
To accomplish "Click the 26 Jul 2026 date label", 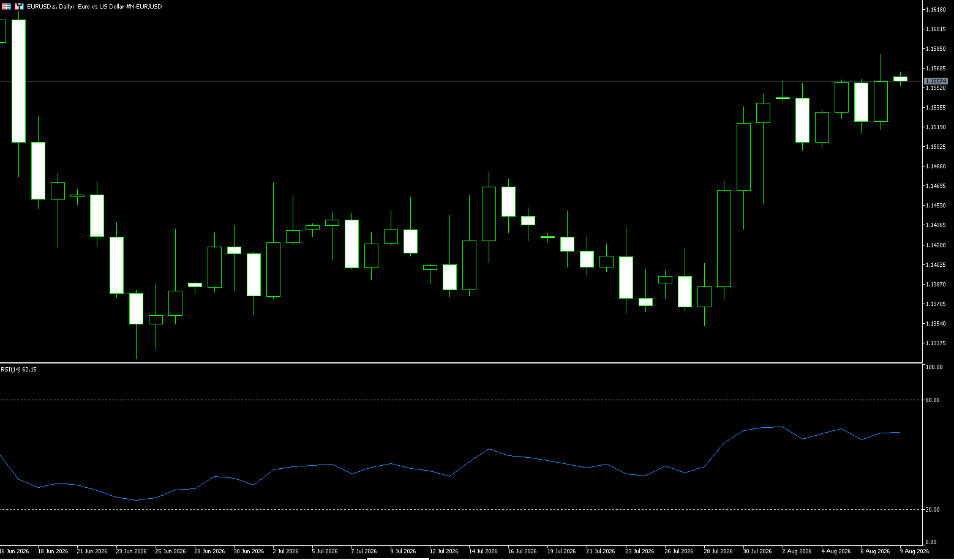I will [x=679, y=551].
